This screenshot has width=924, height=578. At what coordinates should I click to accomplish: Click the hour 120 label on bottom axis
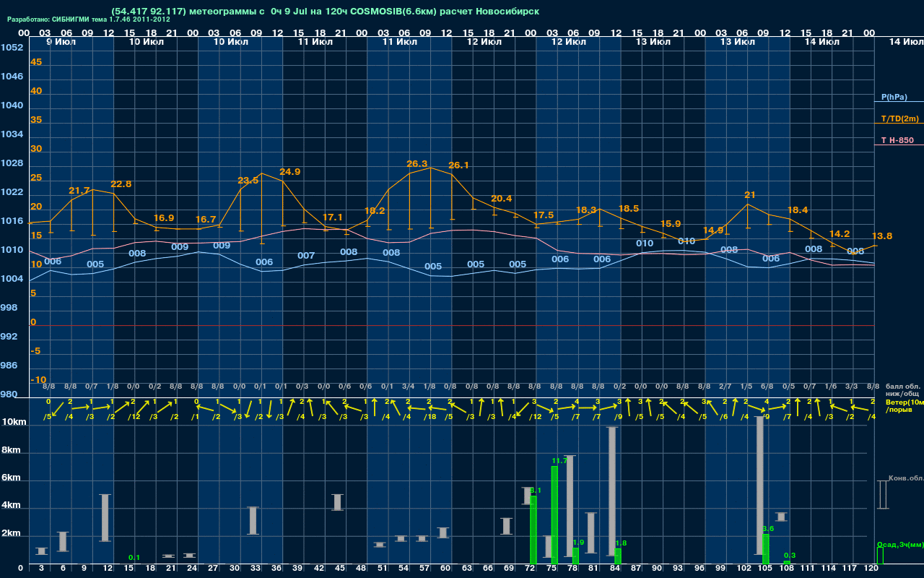coord(871,569)
